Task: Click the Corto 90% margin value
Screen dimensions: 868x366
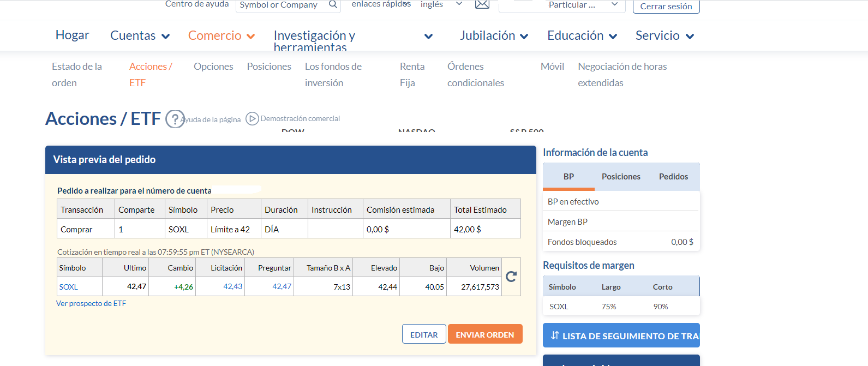Action: (661, 307)
